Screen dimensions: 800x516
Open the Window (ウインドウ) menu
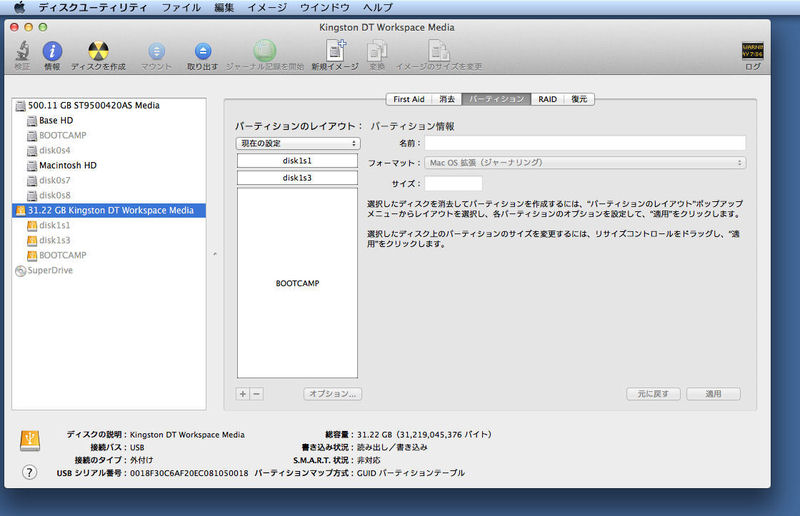pyautogui.click(x=324, y=7)
